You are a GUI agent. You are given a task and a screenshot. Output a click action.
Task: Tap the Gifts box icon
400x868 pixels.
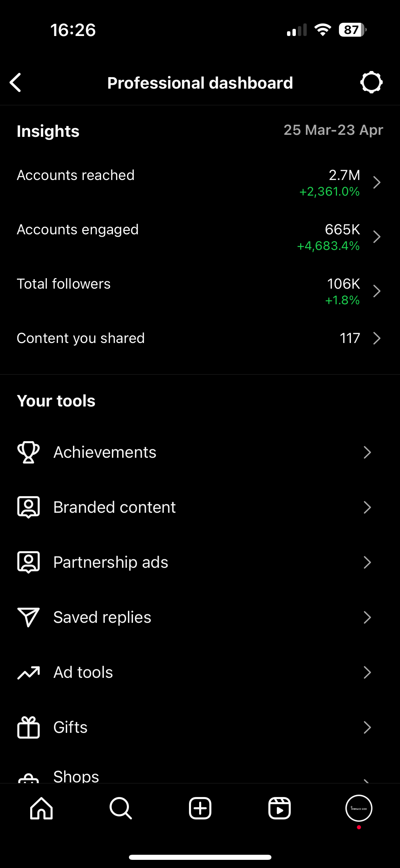click(x=28, y=727)
